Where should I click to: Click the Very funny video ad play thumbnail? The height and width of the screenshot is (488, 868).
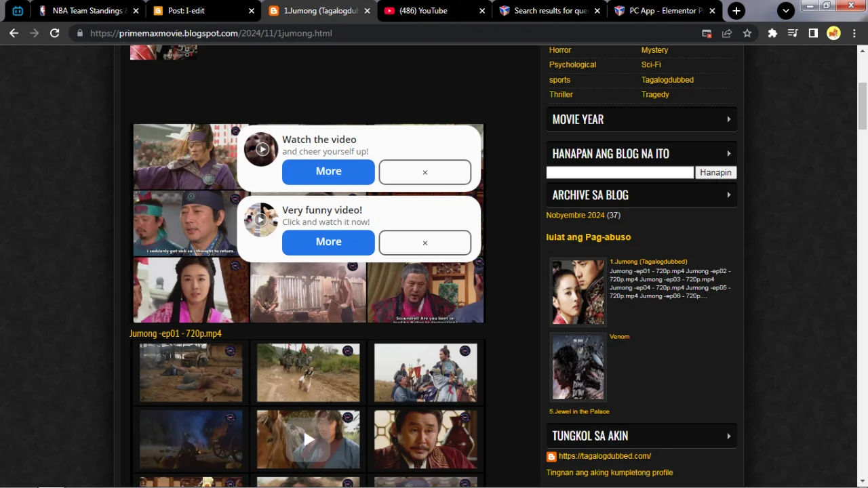coord(261,220)
